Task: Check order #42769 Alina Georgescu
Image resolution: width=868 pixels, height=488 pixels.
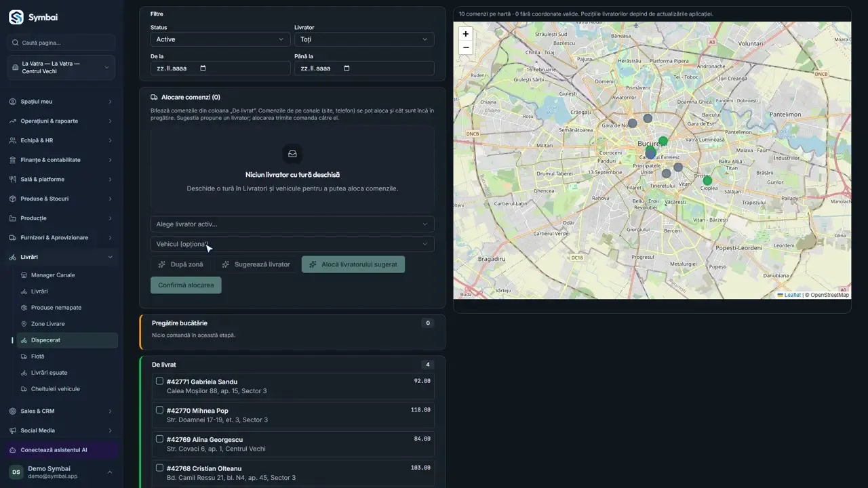Action: click(159, 439)
